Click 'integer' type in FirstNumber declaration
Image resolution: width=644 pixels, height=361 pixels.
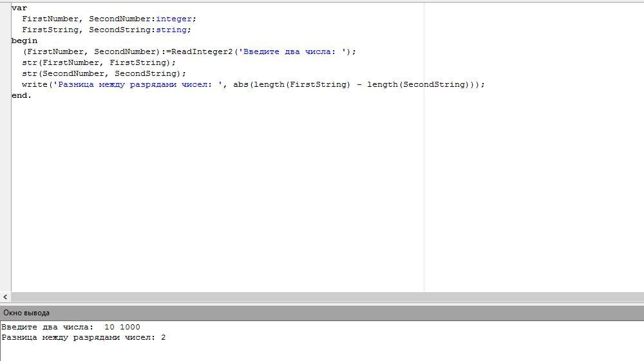point(174,19)
